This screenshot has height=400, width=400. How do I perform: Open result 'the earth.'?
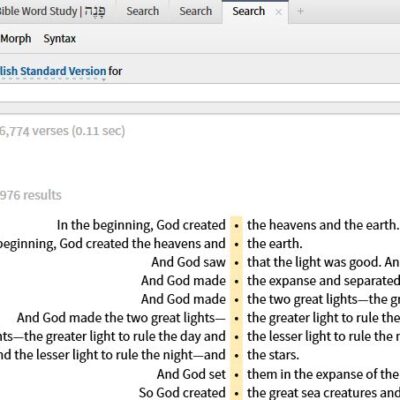click(275, 244)
